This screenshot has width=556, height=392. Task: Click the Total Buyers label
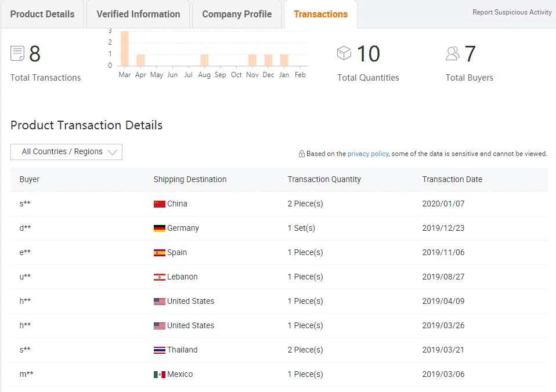469,78
